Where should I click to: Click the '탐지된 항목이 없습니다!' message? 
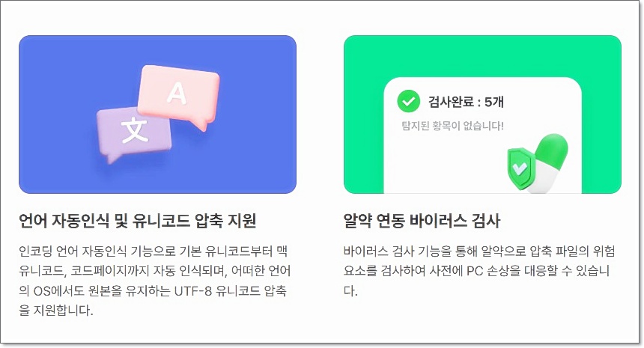tap(452, 126)
